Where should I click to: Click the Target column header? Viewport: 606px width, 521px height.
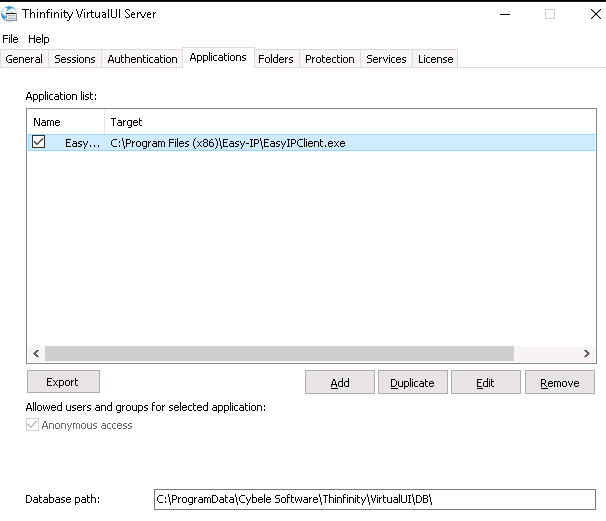point(350,122)
